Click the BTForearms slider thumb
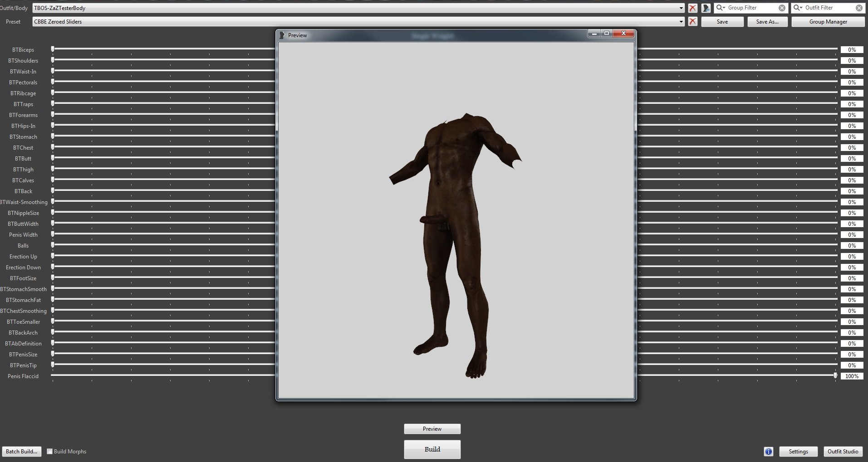This screenshot has width=868, height=462. click(53, 114)
